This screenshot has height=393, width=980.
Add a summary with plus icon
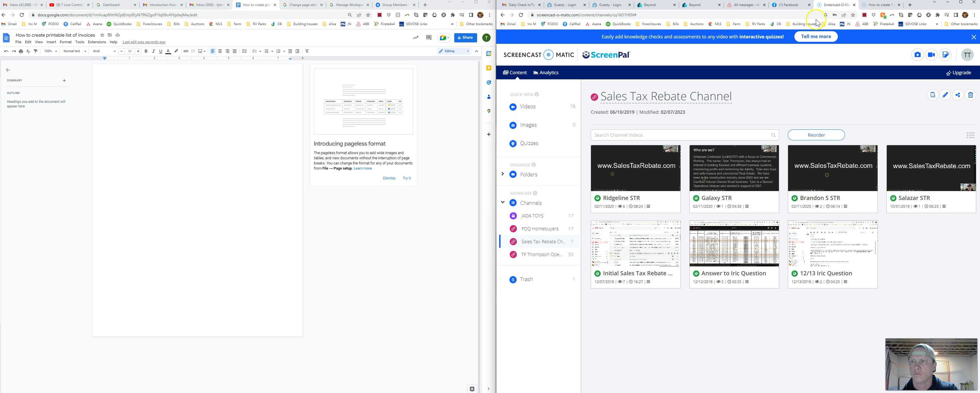[64, 80]
